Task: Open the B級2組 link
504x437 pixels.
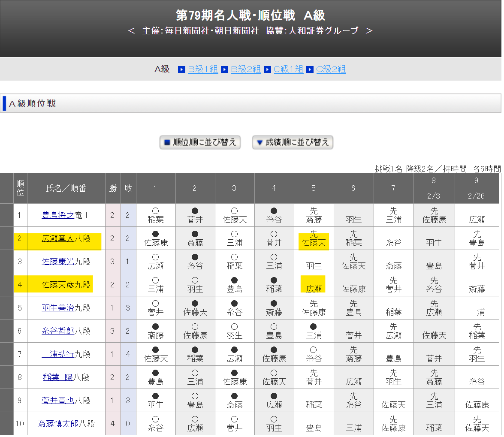Action: tap(246, 69)
